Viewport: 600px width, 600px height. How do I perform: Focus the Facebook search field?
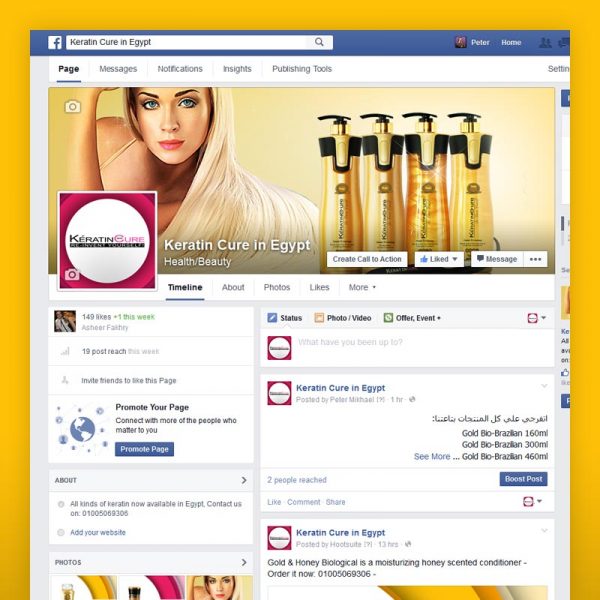click(186, 42)
